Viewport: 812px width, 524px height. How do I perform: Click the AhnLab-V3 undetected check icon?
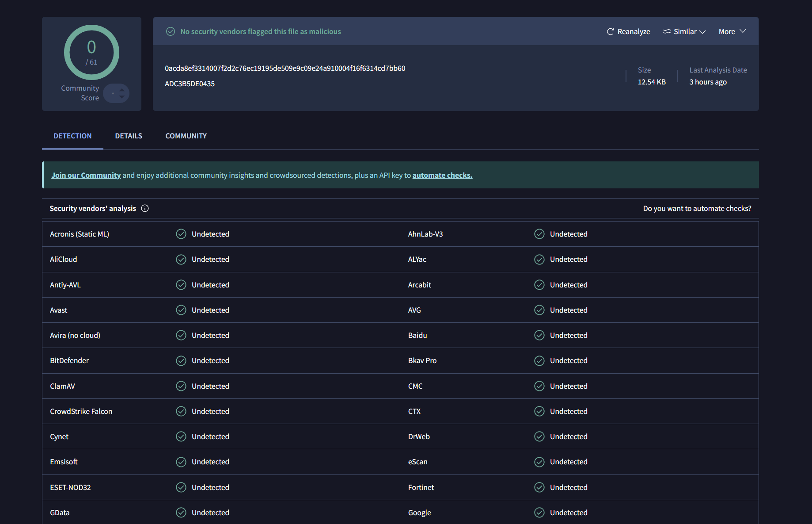(539, 234)
